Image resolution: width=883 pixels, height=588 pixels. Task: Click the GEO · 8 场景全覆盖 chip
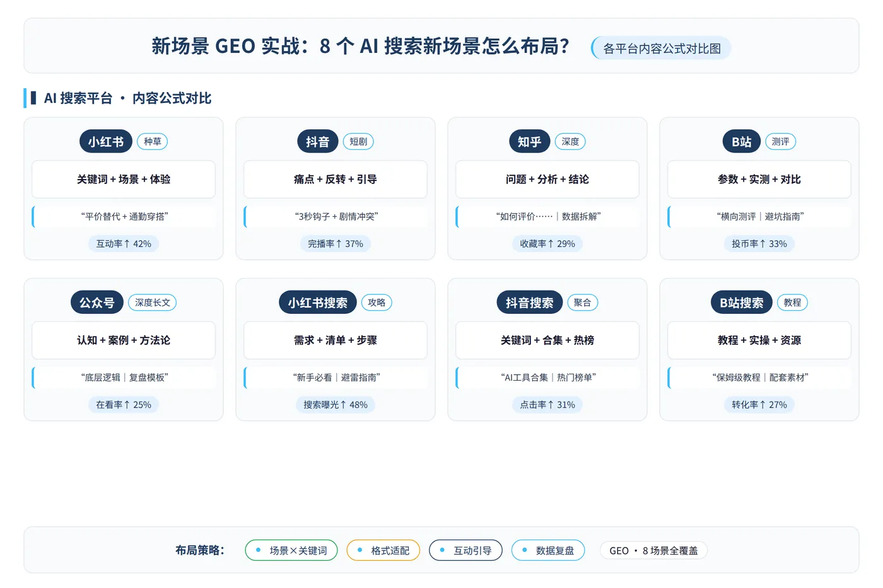point(653,550)
